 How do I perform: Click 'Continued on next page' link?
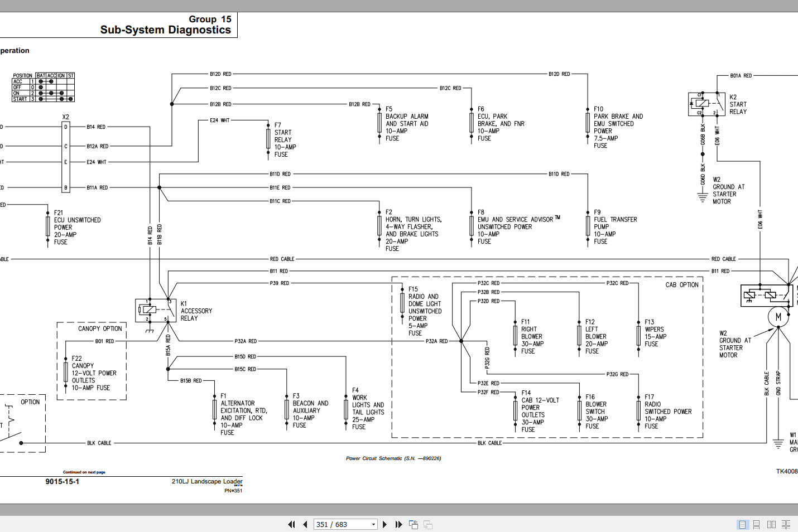(x=84, y=472)
